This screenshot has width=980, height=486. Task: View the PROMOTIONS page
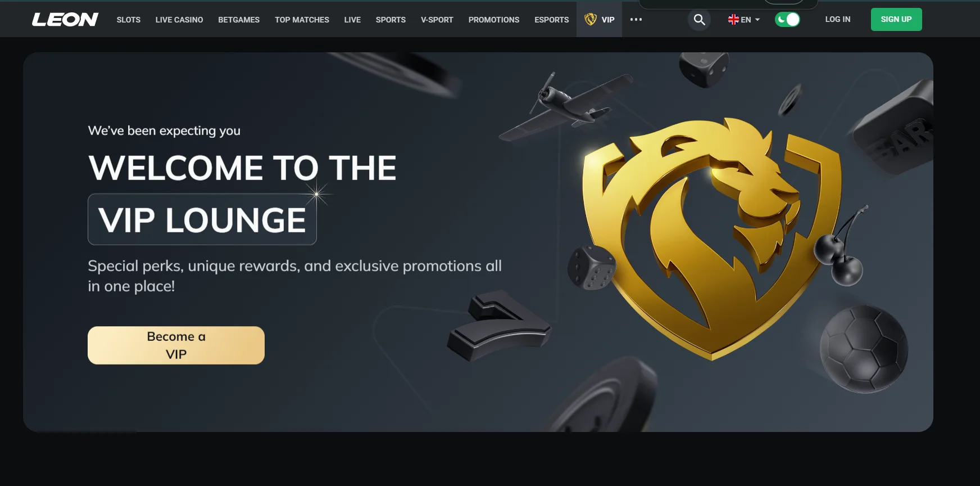pos(494,20)
